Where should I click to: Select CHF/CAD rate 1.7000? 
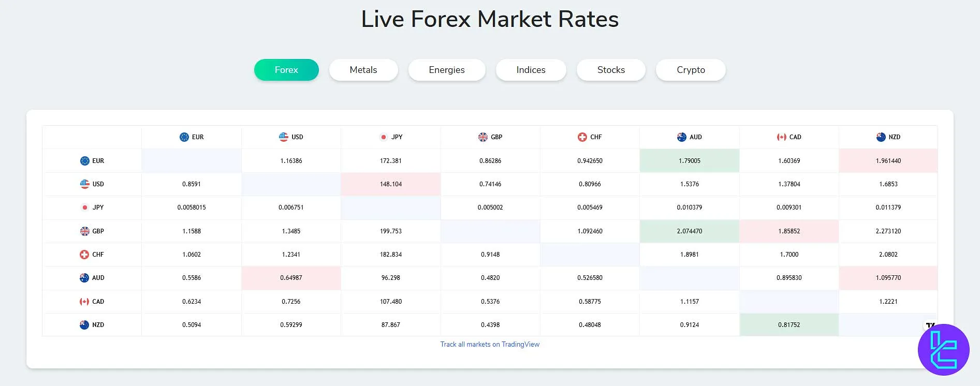coord(789,255)
